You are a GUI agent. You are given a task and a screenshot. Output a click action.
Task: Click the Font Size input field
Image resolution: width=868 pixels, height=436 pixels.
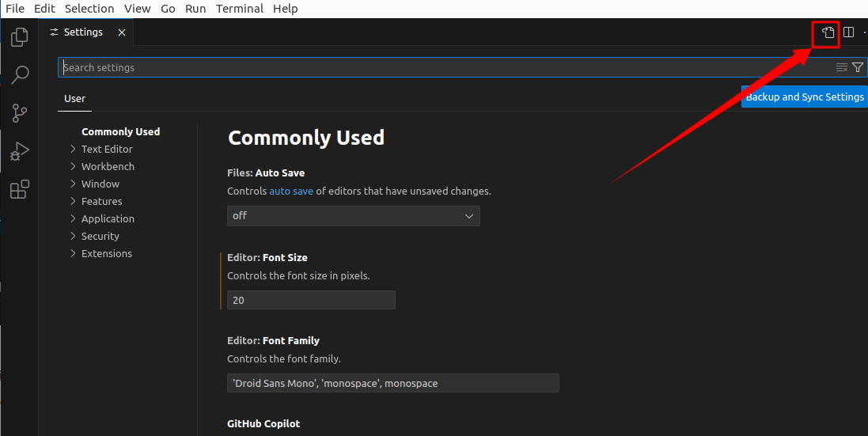[310, 300]
